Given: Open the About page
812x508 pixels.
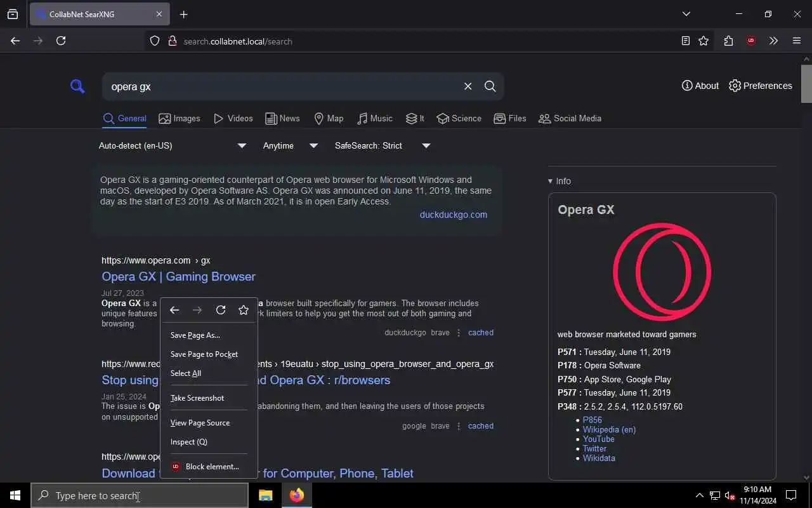Looking at the screenshot, I should (700, 86).
